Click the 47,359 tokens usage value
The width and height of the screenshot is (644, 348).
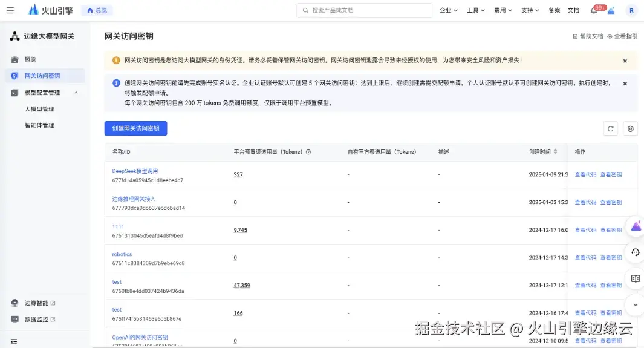coord(242,285)
